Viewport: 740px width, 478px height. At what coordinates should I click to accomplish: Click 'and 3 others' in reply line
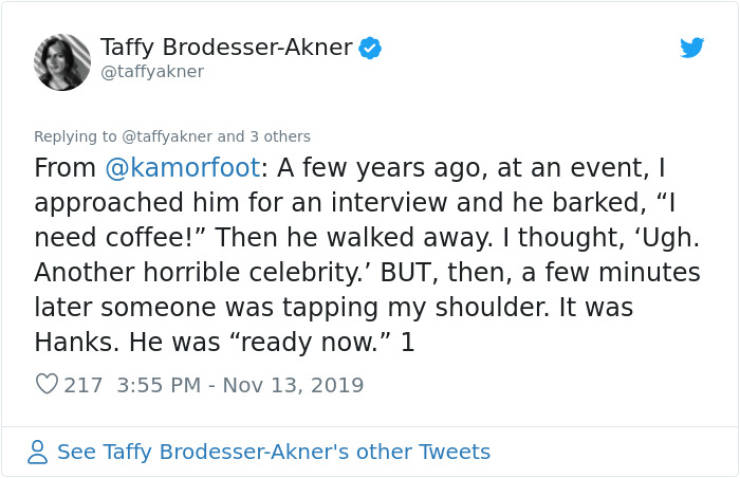(264, 136)
